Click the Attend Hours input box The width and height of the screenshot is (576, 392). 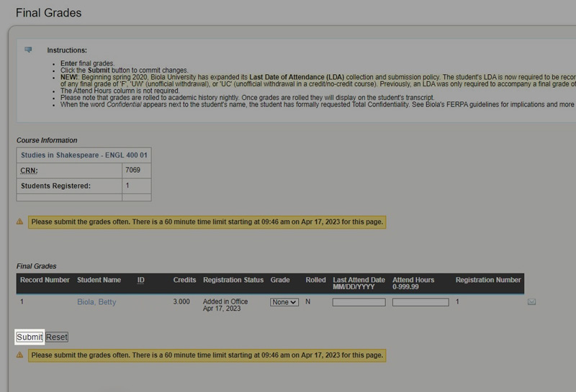pyautogui.click(x=420, y=302)
